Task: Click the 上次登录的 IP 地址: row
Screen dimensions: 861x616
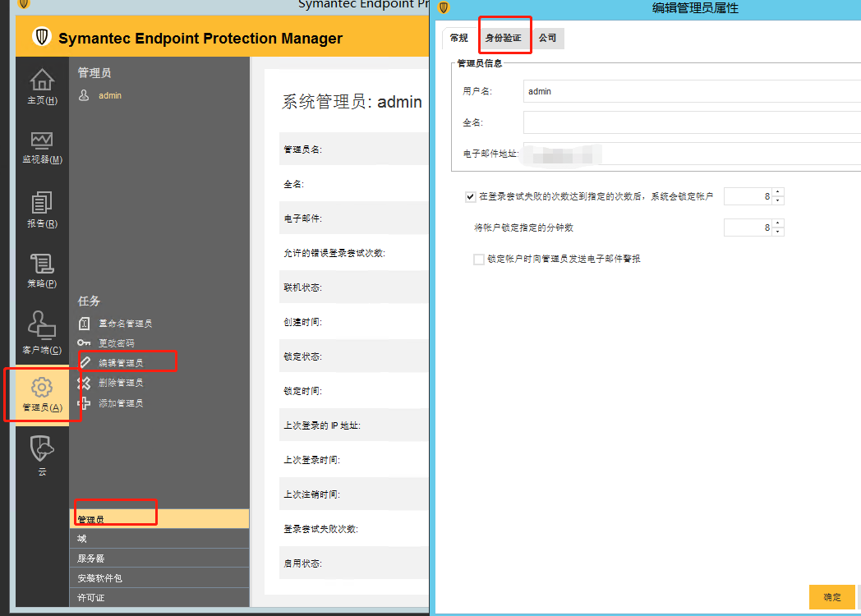Action: [x=354, y=425]
